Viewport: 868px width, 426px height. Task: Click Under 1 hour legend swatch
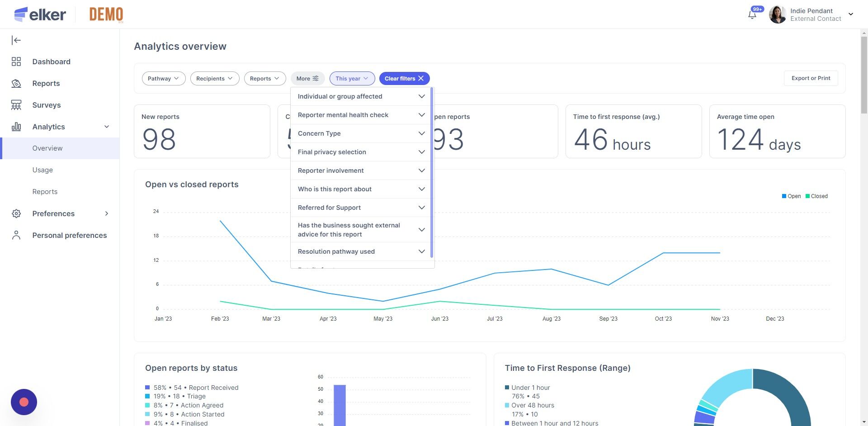507,388
